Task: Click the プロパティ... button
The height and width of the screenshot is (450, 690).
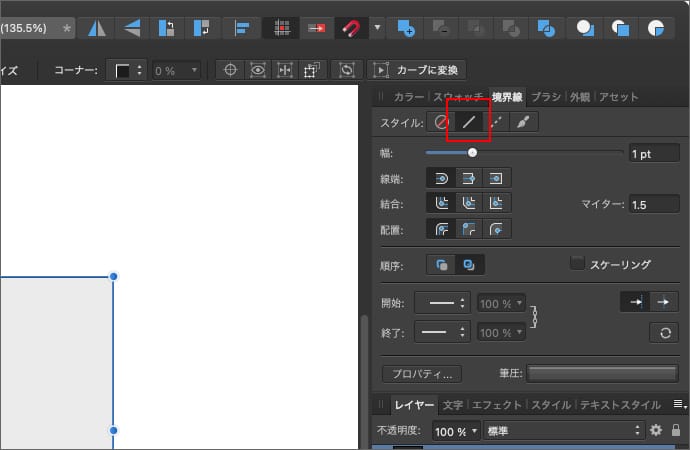Action: click(421, 374)
